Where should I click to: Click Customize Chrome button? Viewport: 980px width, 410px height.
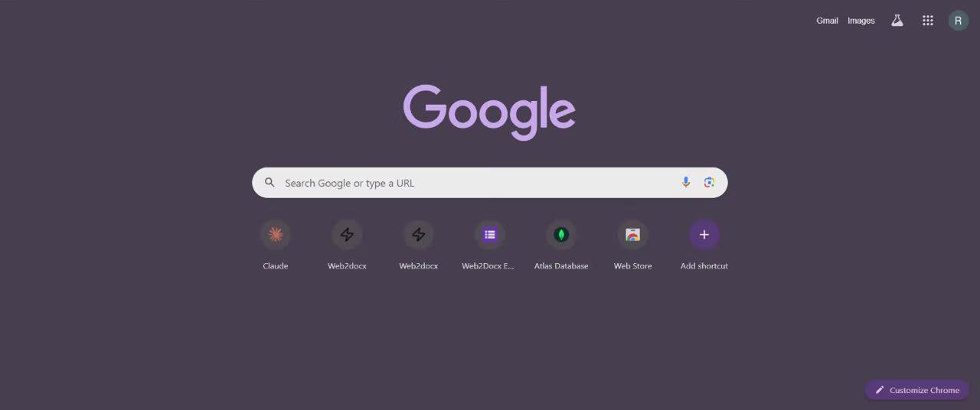tap(917, 390)
